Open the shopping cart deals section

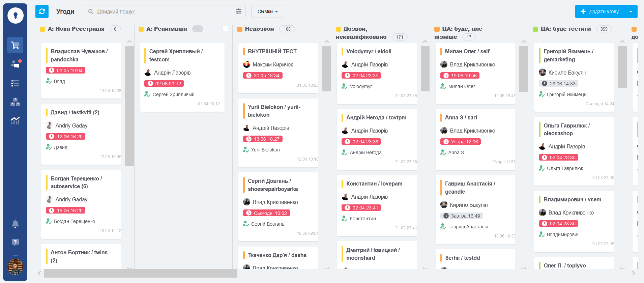pos(15,45)
